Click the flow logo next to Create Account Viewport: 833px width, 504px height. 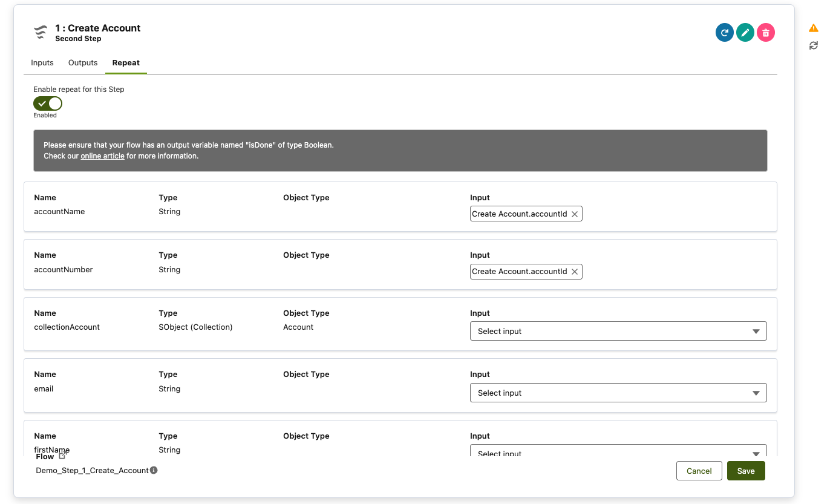coord(41,33)
